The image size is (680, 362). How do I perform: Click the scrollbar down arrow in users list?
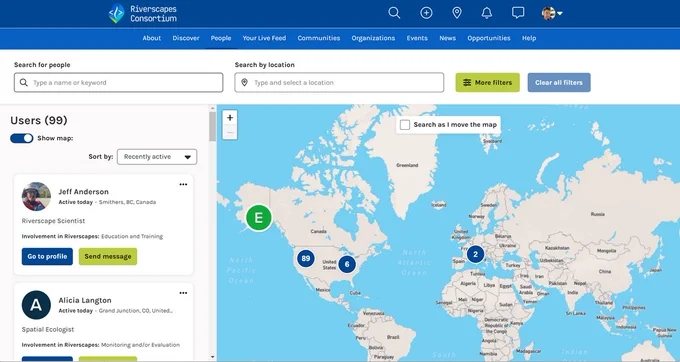pyautogui.click(x=212, y=357)
